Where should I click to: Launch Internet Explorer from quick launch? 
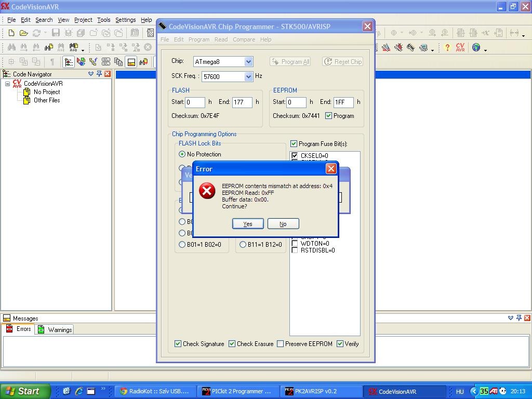point(79,391)
